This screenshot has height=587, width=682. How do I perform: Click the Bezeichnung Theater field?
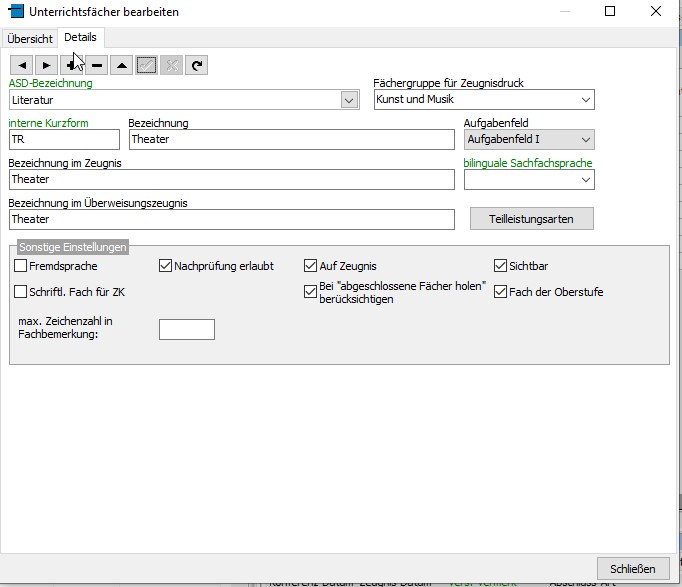291,140
